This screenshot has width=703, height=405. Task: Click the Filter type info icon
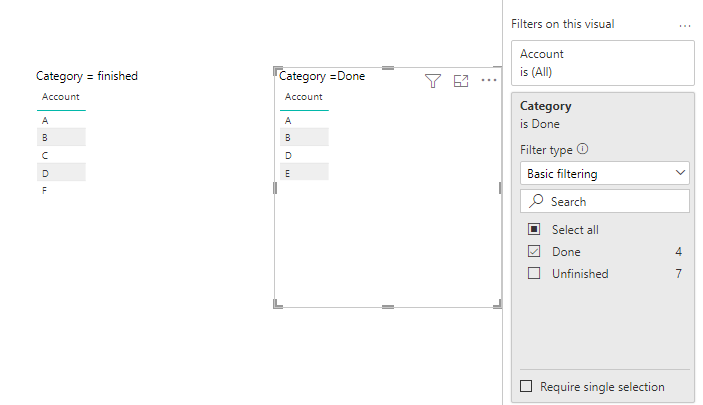[x=582, y=149]
